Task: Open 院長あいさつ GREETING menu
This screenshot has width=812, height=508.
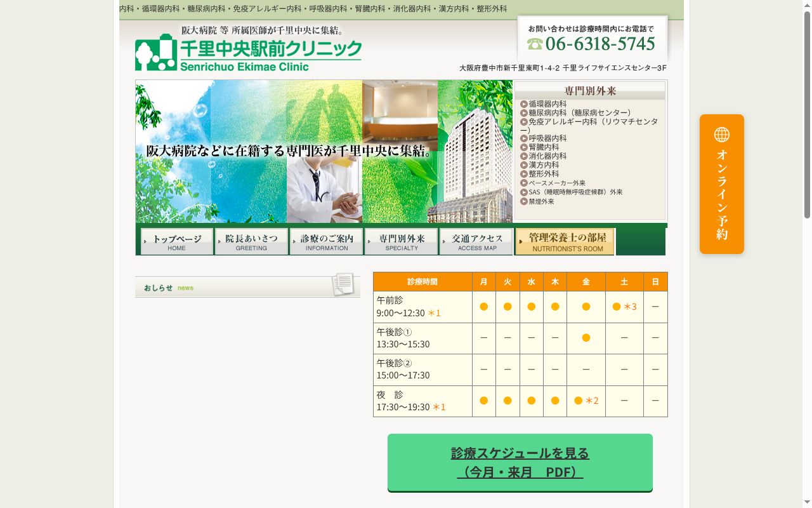Action: pos(252,242)
